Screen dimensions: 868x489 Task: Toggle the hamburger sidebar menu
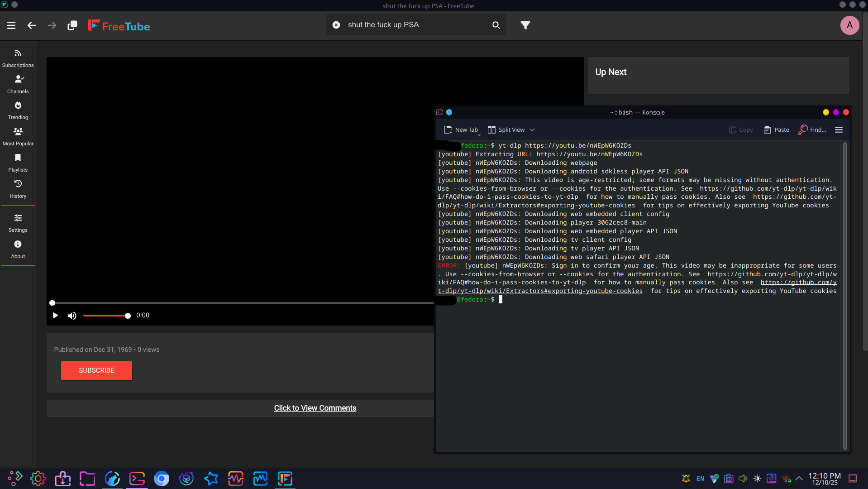11,25
